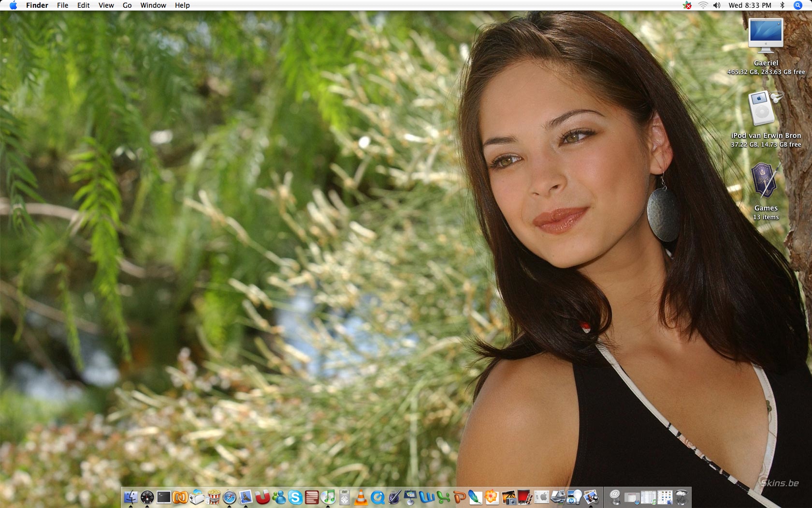The height and width of the screenshot is (508, 812).
Task: Open the Help menu
Action: click(x=182, y=5)
